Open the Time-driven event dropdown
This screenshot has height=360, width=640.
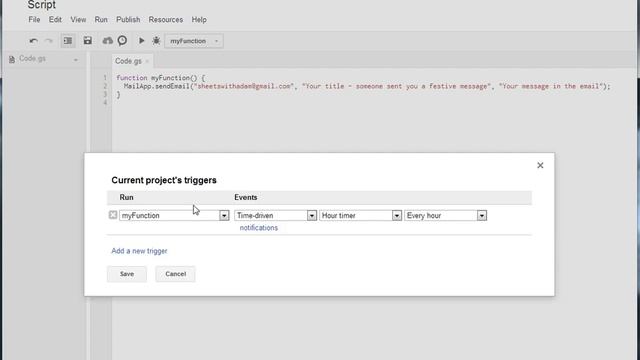point(276,216)
